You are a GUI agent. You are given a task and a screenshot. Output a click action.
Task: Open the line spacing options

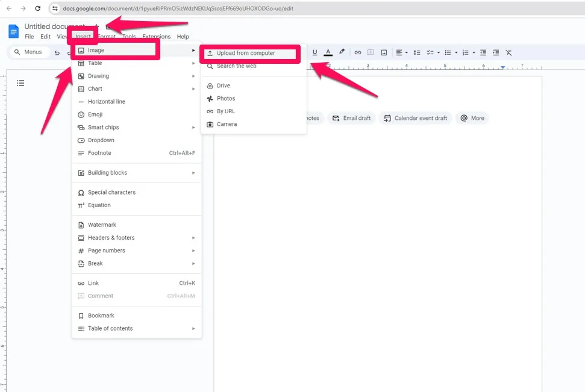click(x=416, y=52)
